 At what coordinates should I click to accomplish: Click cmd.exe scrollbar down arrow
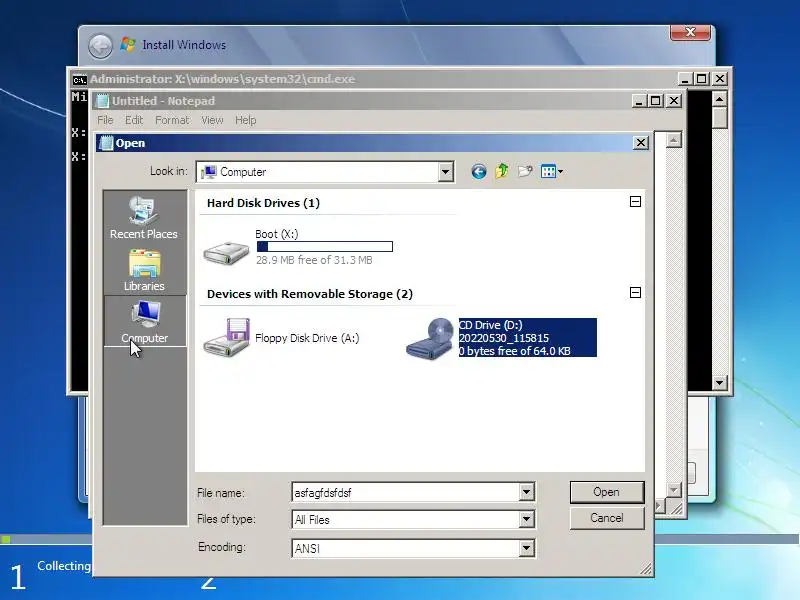(719, 382)
